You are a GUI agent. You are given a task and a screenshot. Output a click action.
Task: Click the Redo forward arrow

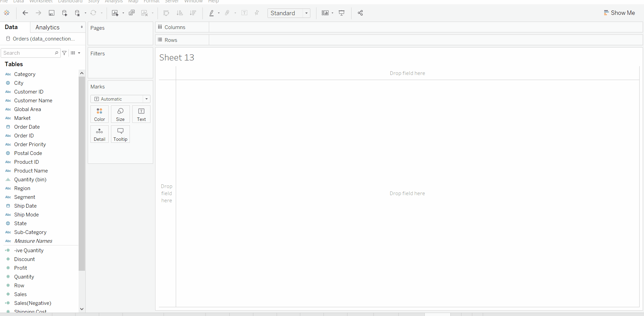pos(38,13)
